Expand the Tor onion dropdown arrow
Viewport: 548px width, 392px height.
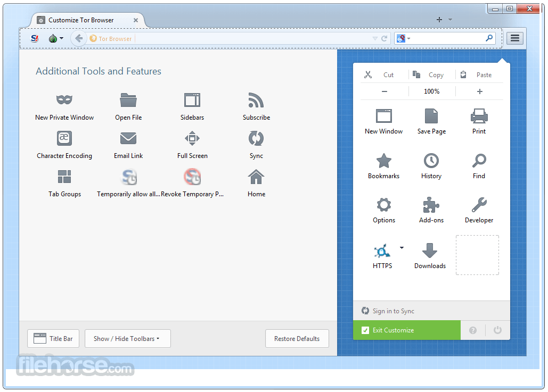point(62,38)
